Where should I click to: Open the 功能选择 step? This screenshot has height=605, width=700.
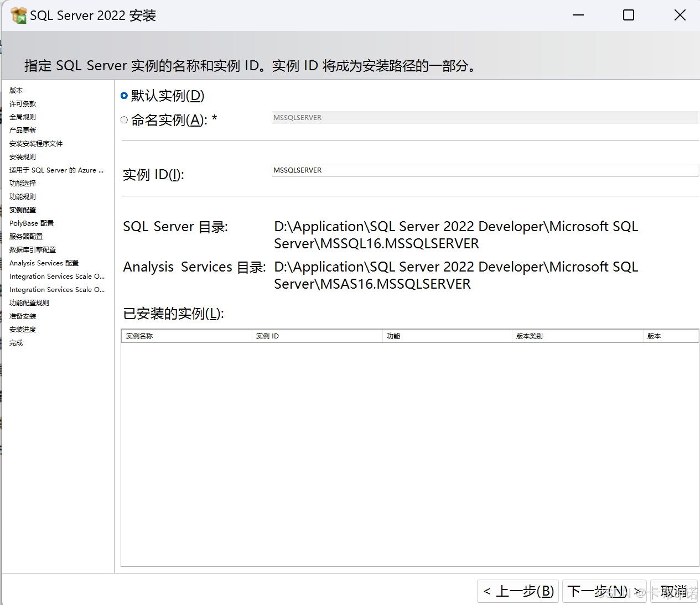(x=22, y=183)
